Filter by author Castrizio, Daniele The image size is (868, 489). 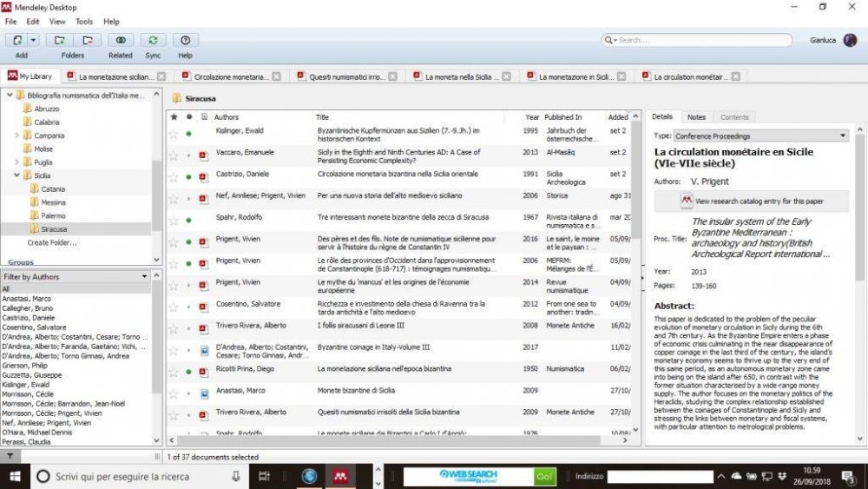[29, 318]
